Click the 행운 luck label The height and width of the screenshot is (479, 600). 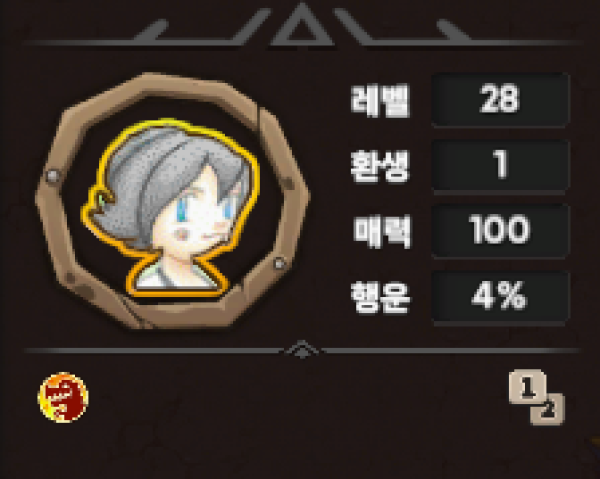[x=380, y=297]
